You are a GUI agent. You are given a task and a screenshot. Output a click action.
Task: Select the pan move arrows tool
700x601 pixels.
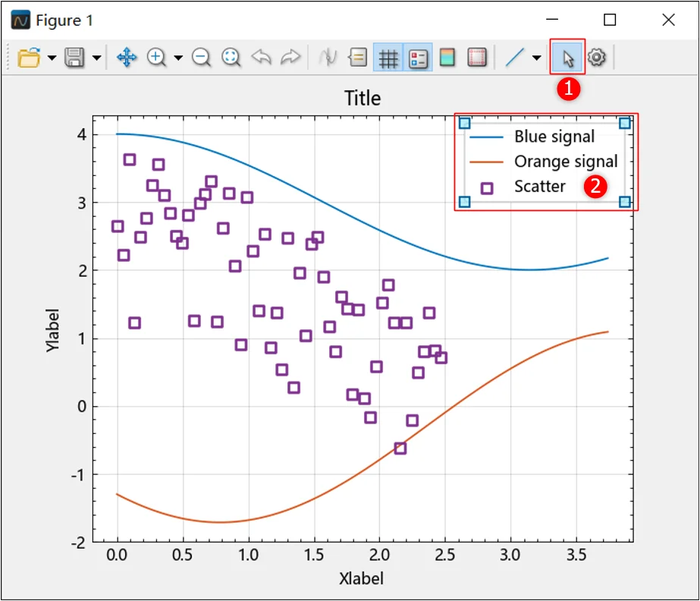pos(127,58)
